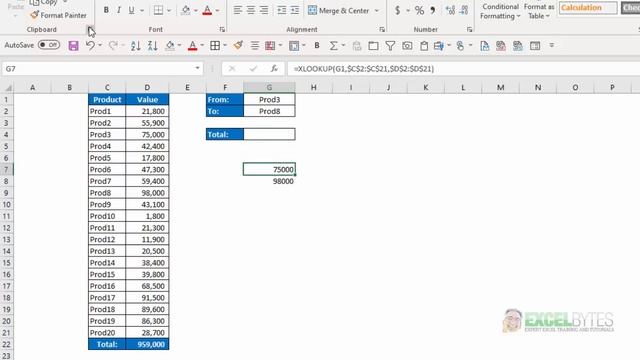The image size is (640, 360).
Task: Open the underline style dropdown arrow
Action: coord(142,10)
